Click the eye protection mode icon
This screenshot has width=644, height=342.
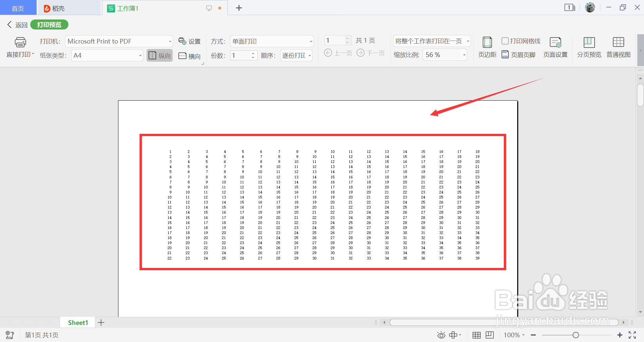pos(441,335)
